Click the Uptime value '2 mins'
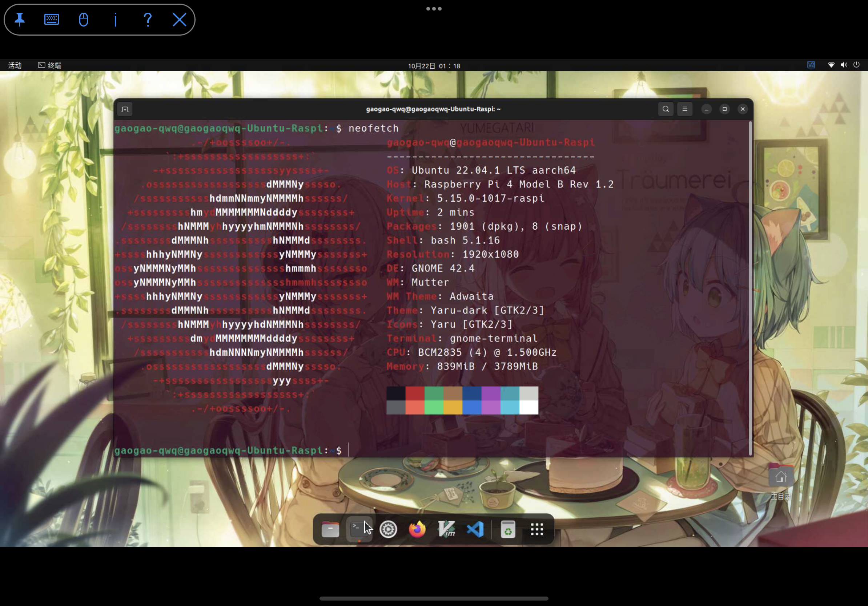Screen dimensions: 868x606 [455, 212]
